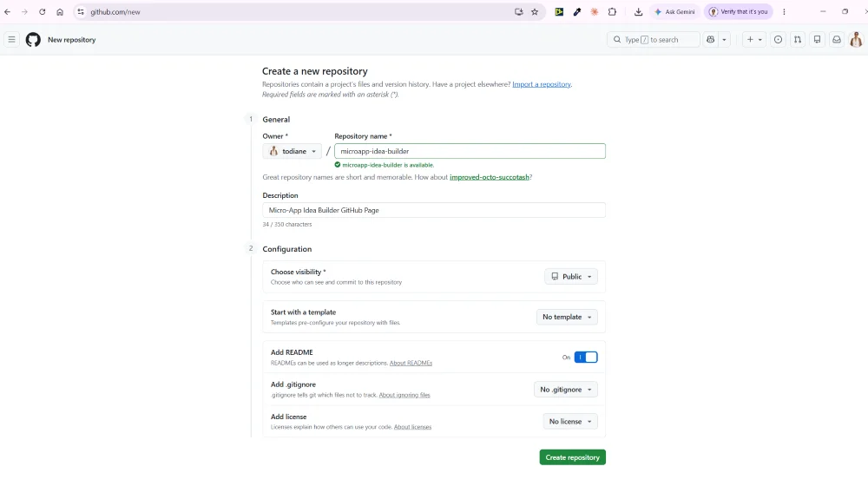Open the Extensions puzzle icon
This screenshot has height=486, width=868.
point(612,11)
